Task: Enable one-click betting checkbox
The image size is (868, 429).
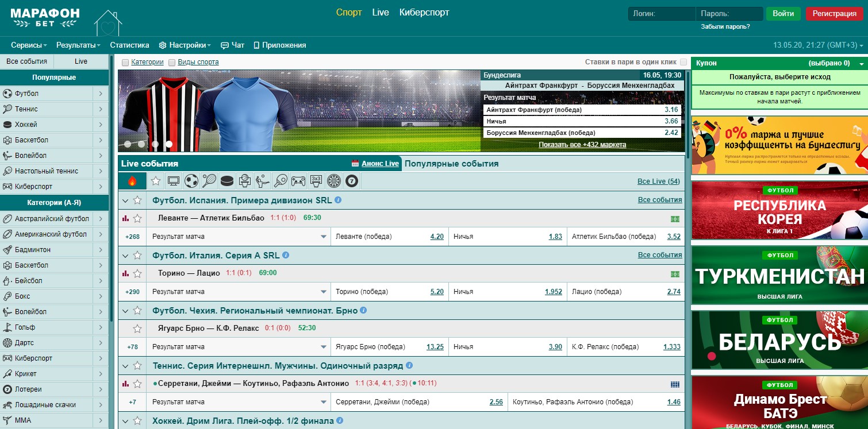Action: pyautogui.click(x=683, y=62)
